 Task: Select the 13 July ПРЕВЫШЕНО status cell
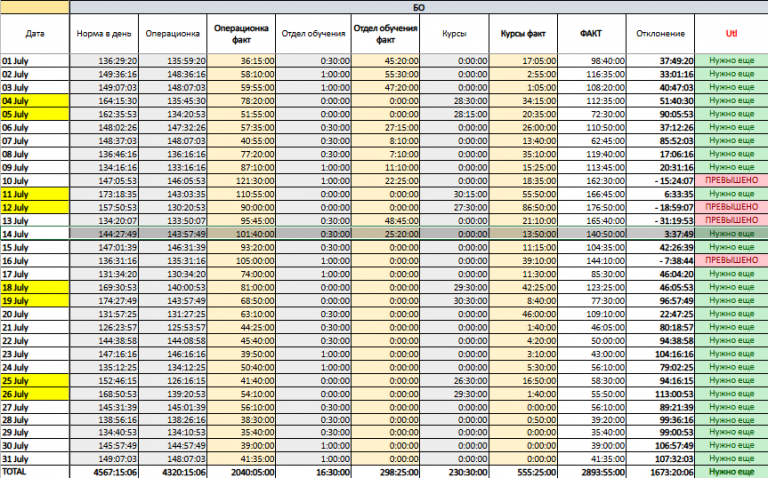coord(731,220)
